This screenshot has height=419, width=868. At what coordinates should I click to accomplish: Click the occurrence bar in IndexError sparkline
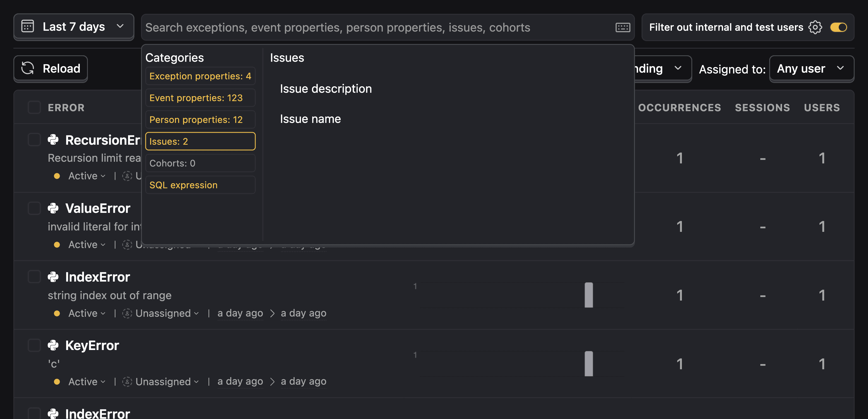point(588,295)
